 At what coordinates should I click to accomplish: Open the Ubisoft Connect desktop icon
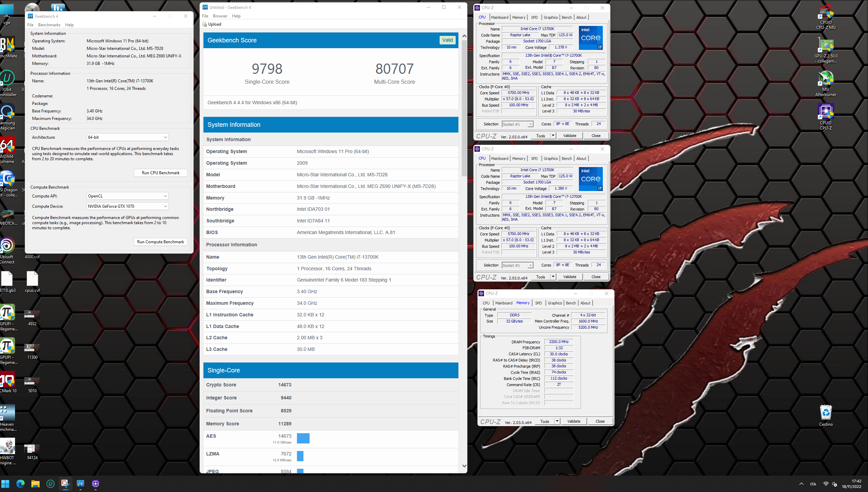pos(7,251)
